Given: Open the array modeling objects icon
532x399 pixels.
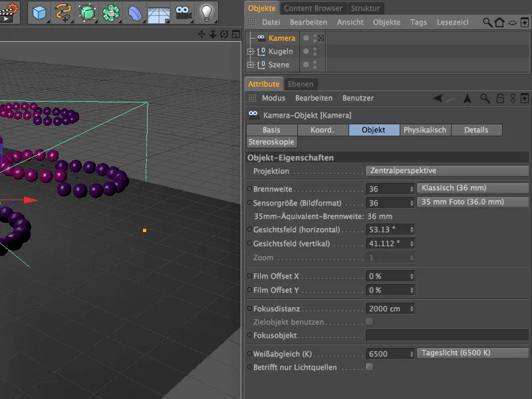Looking at the screenshot, I should 111,13.
